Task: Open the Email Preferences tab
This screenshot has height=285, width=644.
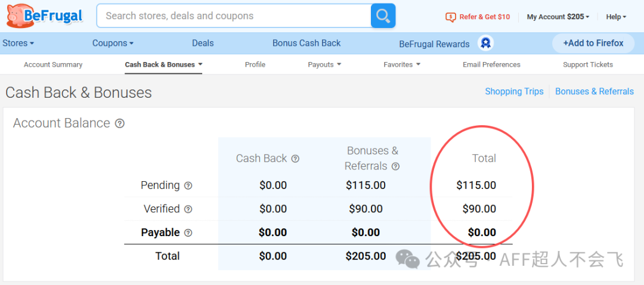Action: 491,64
